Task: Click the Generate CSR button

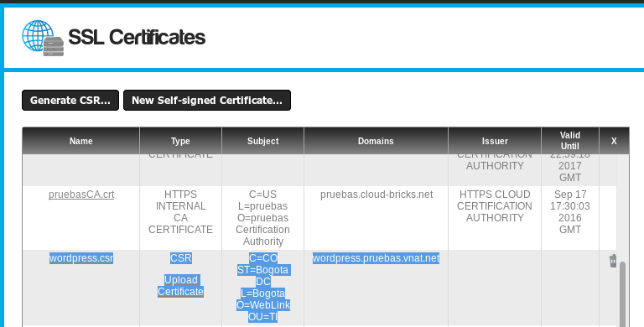Action: [x=70, y=101]
